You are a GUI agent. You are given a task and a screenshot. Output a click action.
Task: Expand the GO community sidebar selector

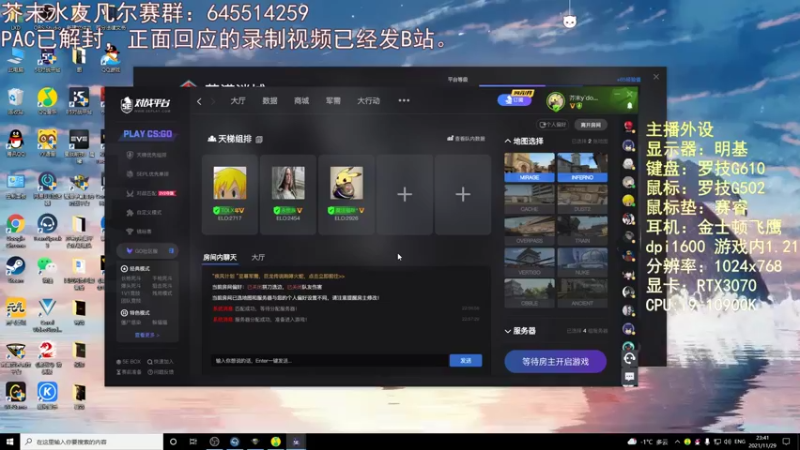click(147, 251)
